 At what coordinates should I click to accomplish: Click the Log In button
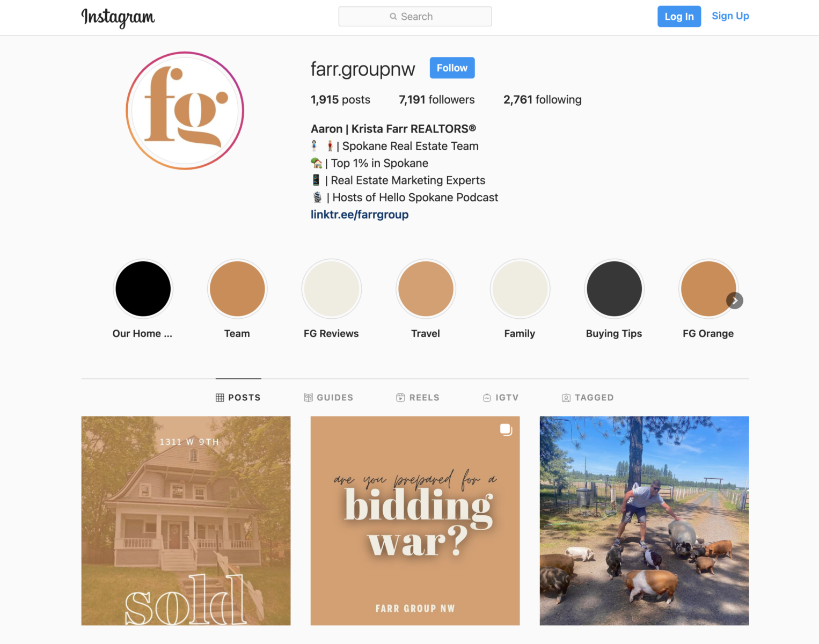(679, 17)
